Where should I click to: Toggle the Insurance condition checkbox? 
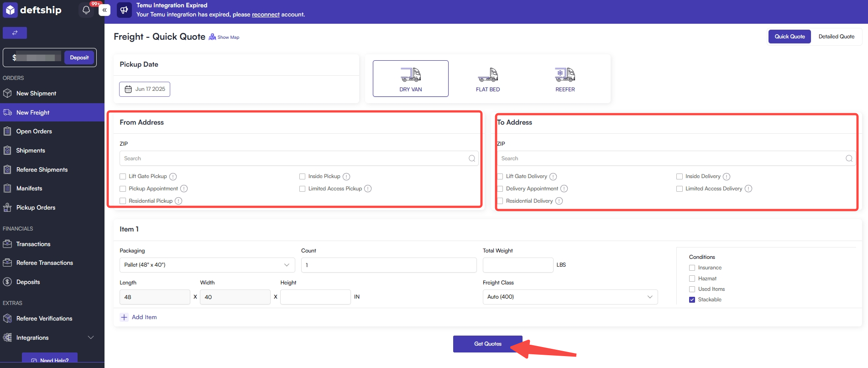(x=692, y=268)
